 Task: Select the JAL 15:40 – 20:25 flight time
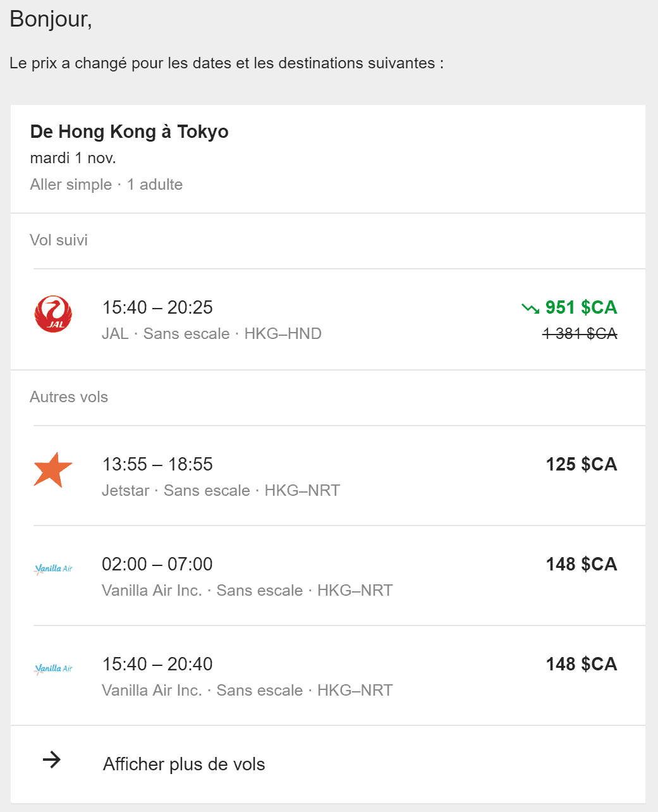point(157,307)
